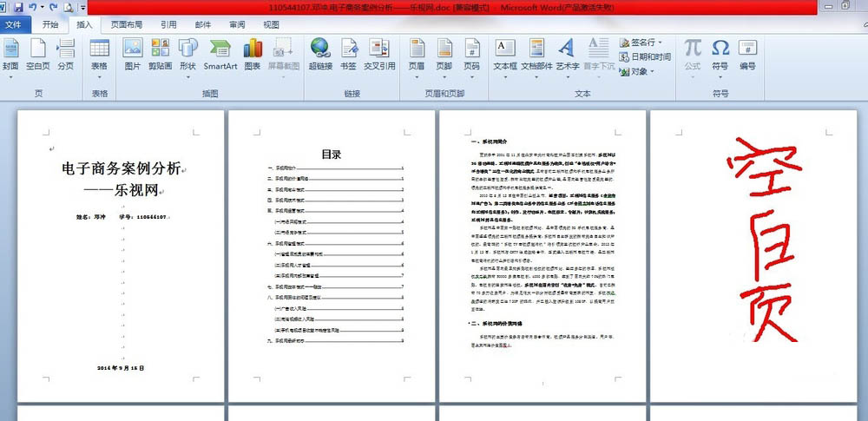Expand the 表格 table dropdown

(x=99, y=77)
